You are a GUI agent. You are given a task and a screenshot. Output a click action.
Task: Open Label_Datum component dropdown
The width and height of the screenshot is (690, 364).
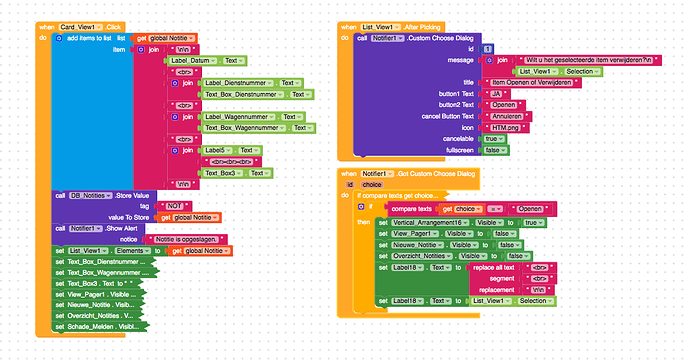coord(193,61)
